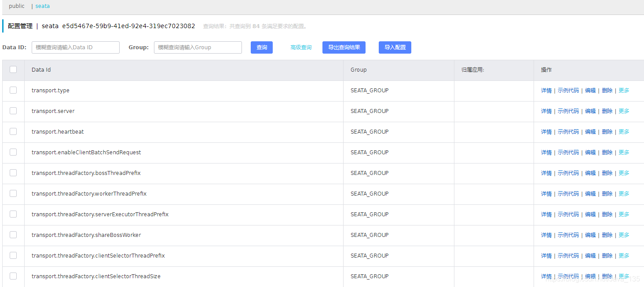Click 编辑 for transport.server
Image resolution: width=644 pixels, height=287 pixels.
(590, 111)
